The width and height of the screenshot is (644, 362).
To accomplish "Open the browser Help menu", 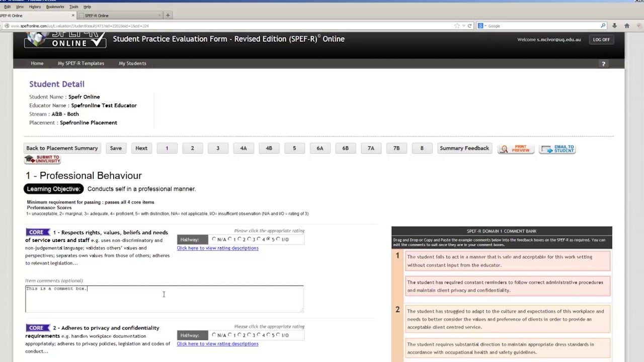I will click(x=87, y=7).
